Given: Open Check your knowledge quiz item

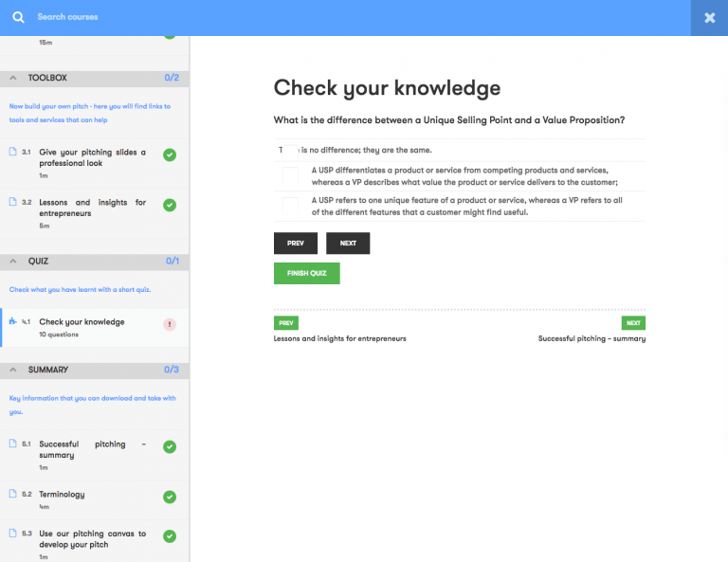Looking at the screenshot, I should [82, 321].
